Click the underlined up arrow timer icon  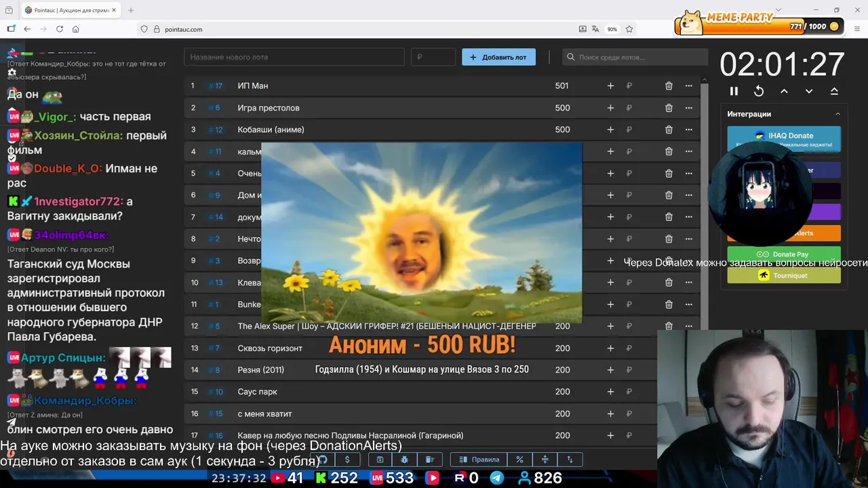(834, 91)
